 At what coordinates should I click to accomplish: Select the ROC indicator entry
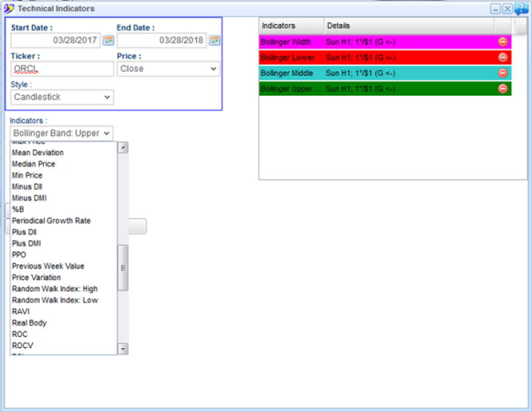[x=20, y=334]
